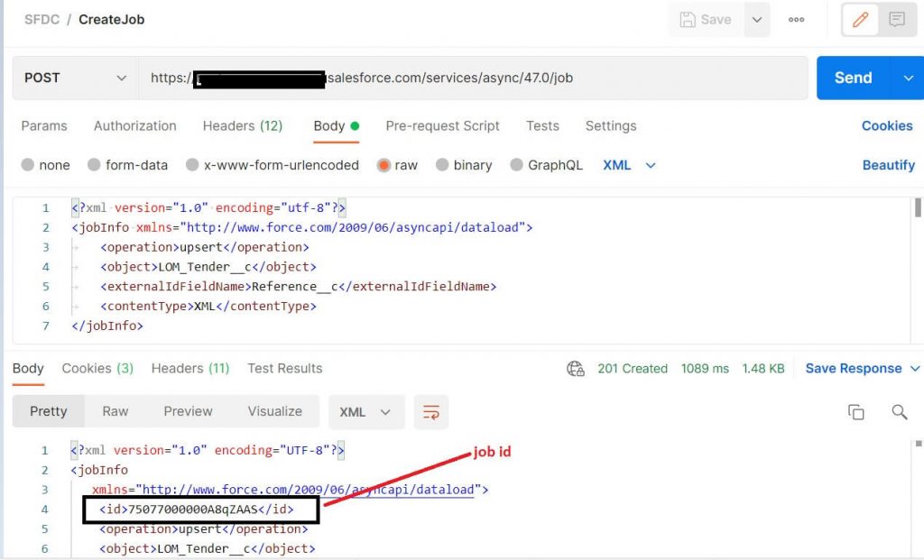Open the comments icon panel
This screenshot has width=924, height=560.
tap(897, 20)
